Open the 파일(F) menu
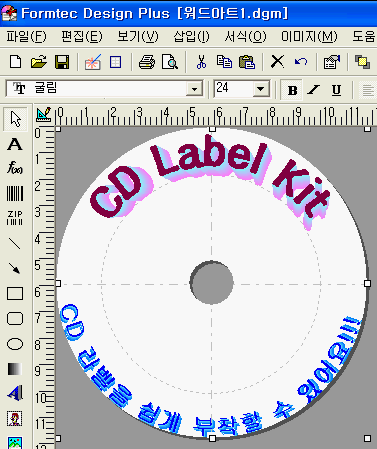Viewport: 377px width, 449px height. 26,36
